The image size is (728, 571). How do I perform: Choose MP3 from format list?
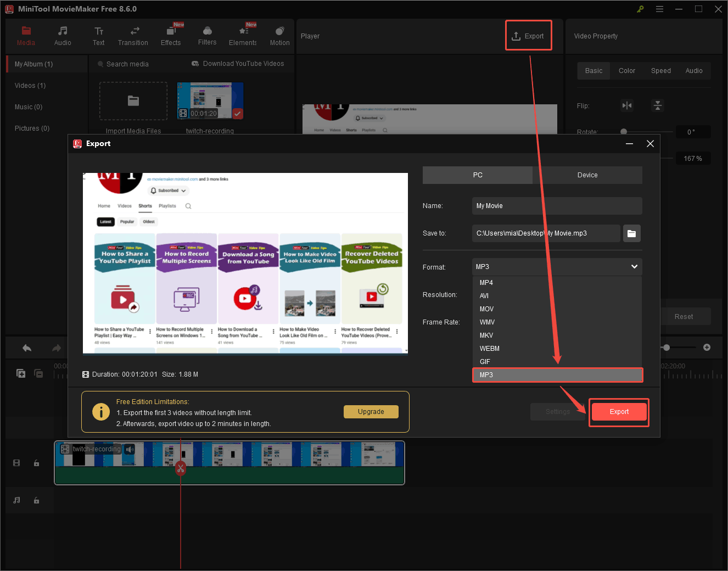pos(557,375)
